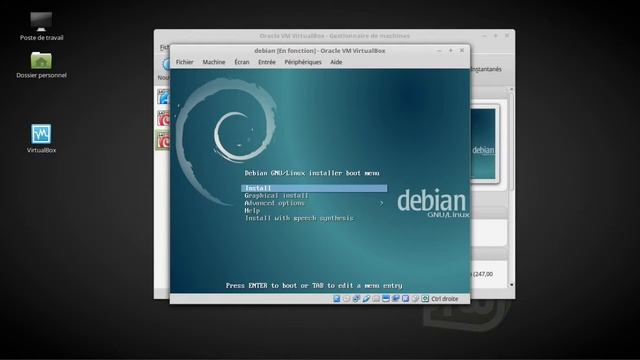The height and width of the screenshot is (360, 640).
Task: Launch the VirtualBox desktop shortcut
Action: tap(41, 138)
